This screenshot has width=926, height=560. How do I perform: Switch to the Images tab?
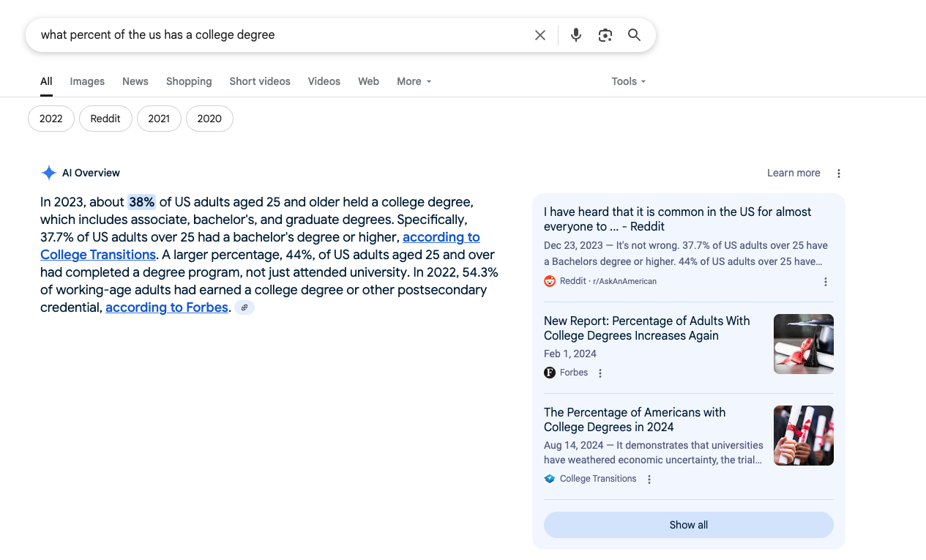click(87, 81)
